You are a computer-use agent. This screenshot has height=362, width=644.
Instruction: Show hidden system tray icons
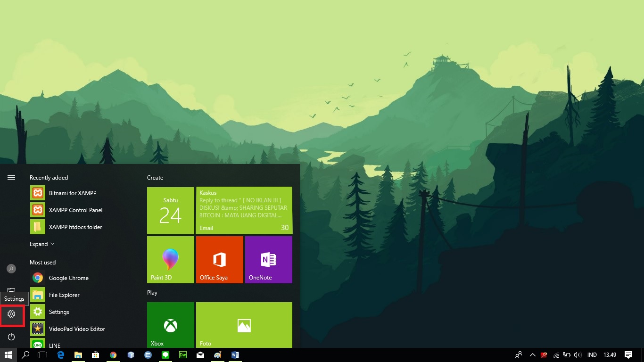[x=533, y=355]
